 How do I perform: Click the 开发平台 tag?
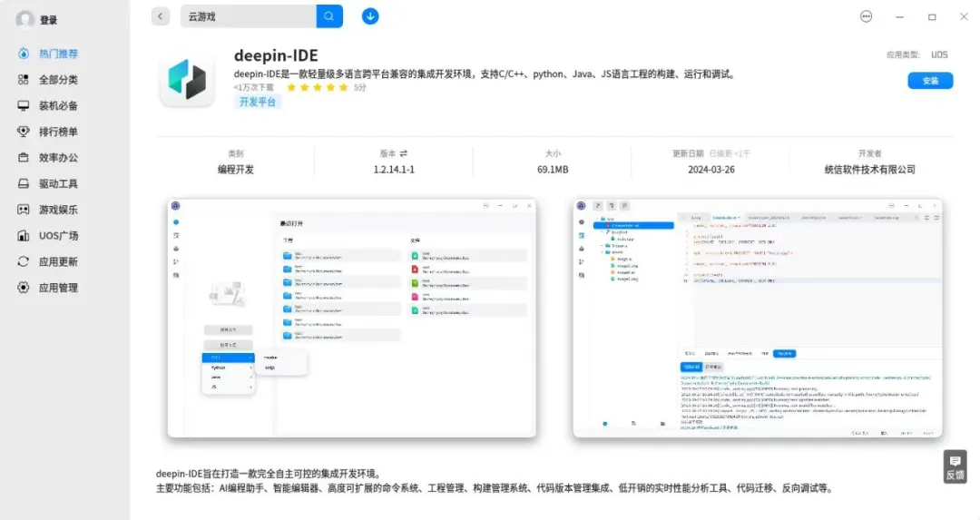click(258, 102)
